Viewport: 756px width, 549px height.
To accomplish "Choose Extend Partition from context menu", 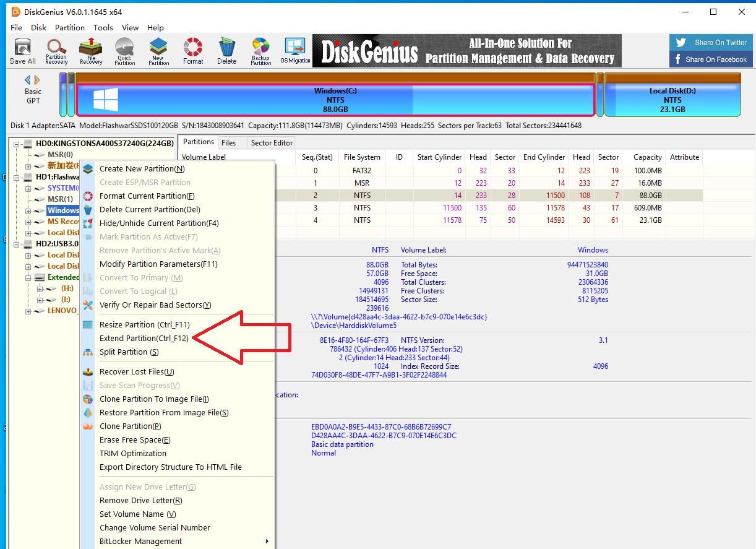I will (144, 339).
